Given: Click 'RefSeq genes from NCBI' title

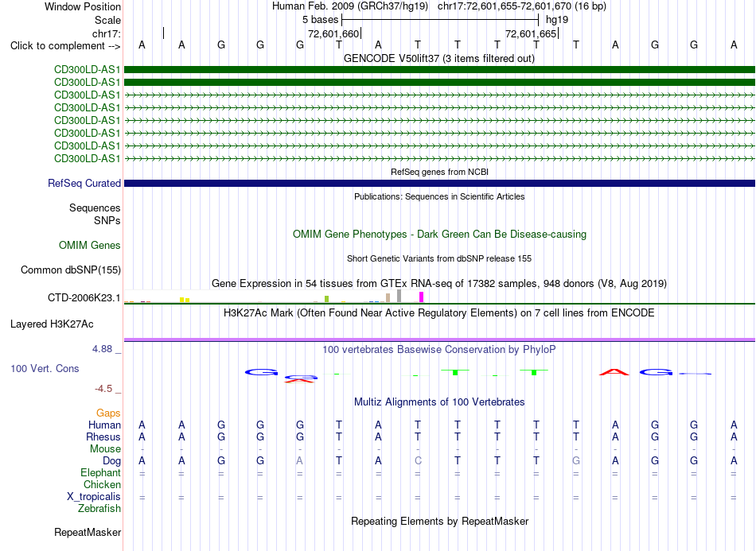Looking at the screenshot, I should click(439, 172).
